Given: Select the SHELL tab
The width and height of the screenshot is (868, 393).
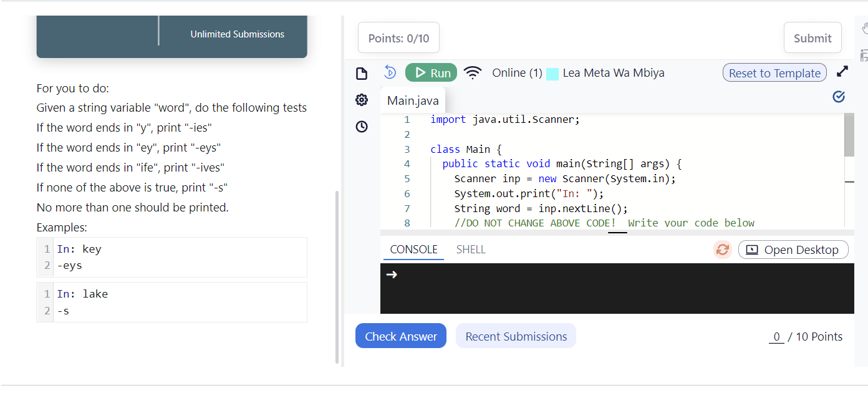Looking at the screenshot, I should click(x=471, y=249).
